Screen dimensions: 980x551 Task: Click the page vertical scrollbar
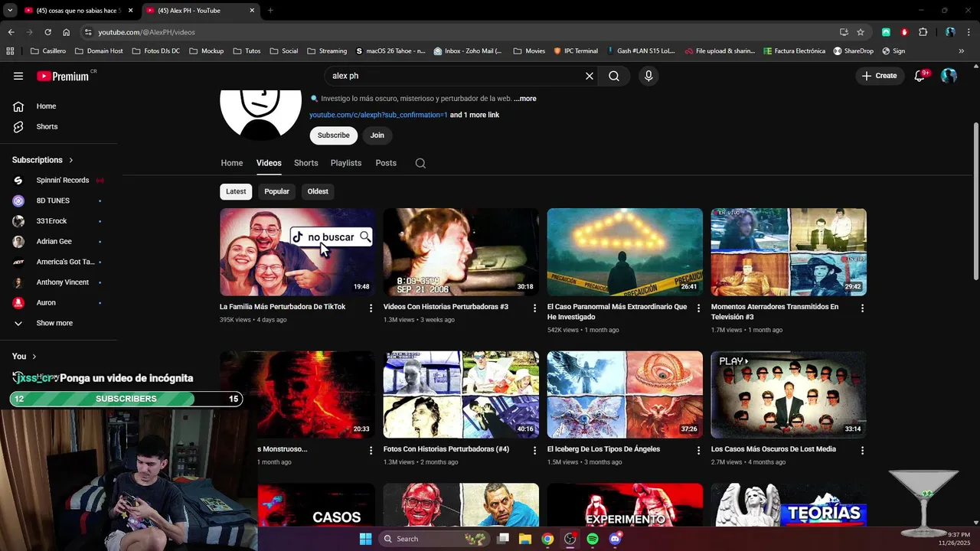pyautogui.click(x=975, y=201)
